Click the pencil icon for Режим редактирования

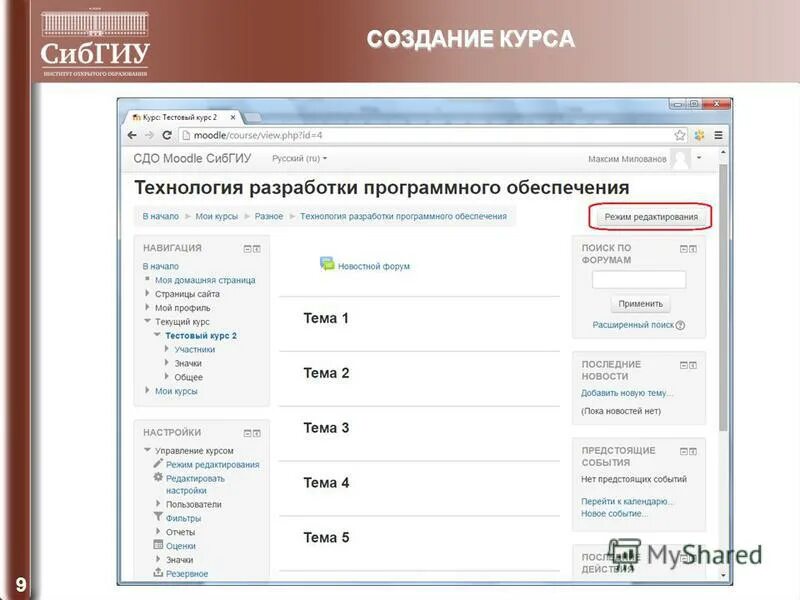pos(158,463)
